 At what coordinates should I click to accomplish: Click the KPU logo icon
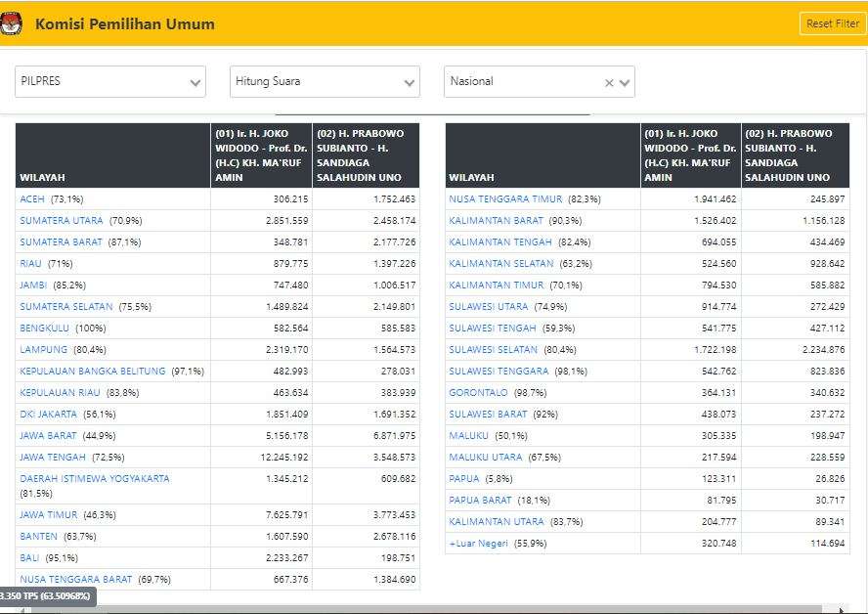pyautogui.click(x=12, y=23)
